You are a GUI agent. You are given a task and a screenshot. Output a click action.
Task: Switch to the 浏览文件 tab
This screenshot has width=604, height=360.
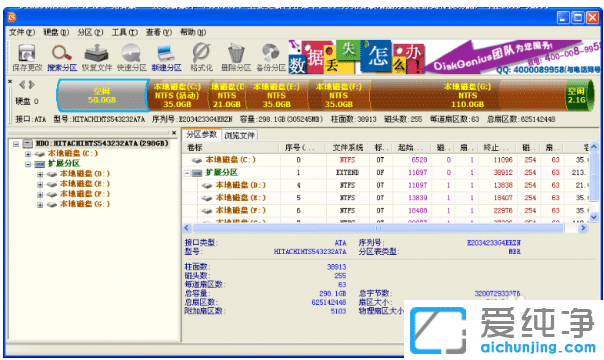240,135
